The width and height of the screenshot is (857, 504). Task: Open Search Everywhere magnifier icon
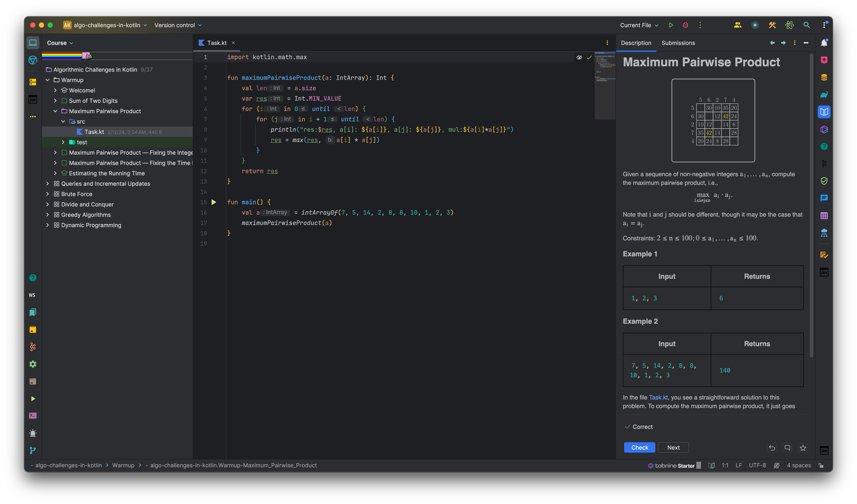806,25
